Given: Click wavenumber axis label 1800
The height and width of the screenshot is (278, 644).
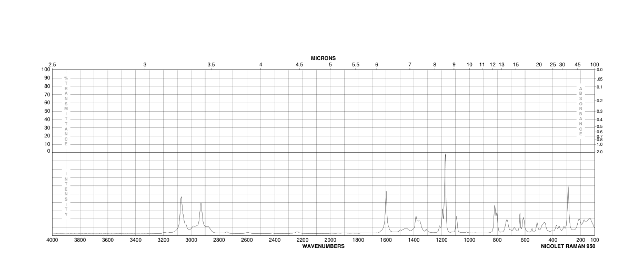Looking at the screenshot, I should click(358, 240).
